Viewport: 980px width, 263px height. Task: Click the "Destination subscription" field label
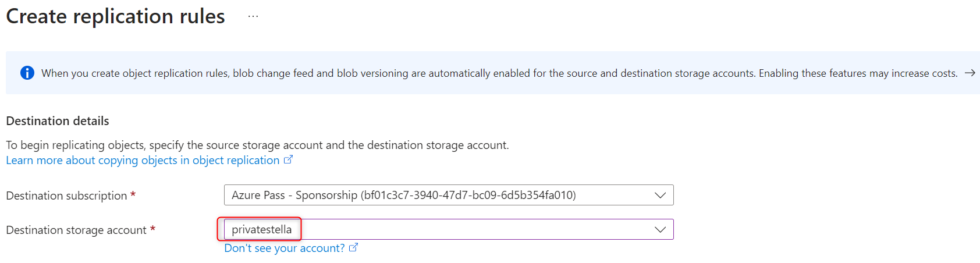(x=66, y=196)
